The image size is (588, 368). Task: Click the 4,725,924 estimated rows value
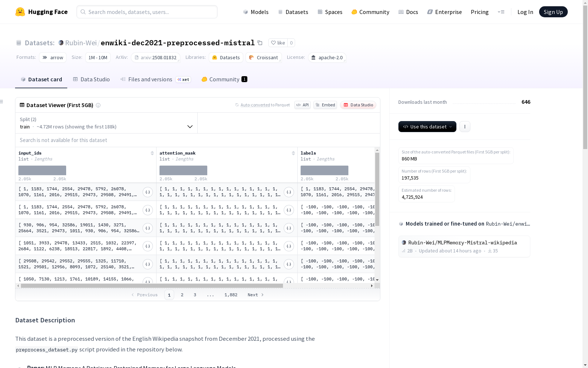click(x=412, y=197)
